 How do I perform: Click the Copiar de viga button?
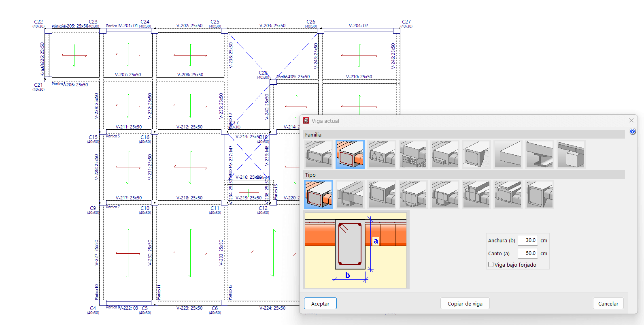[465, 304]
